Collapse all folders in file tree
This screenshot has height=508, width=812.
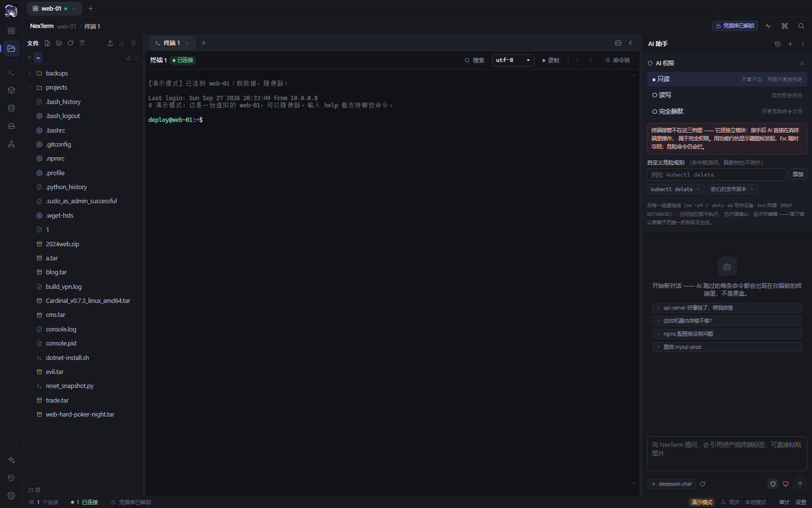coord(82,43)
